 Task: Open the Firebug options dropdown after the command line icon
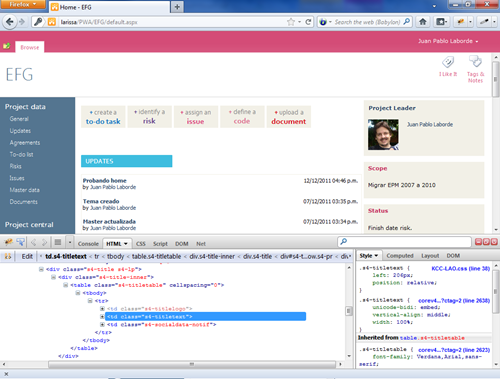point(70,242)
